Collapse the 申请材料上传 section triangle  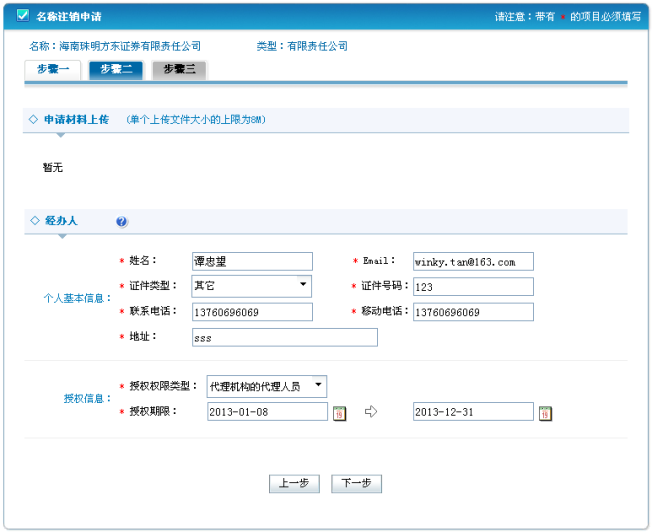60,135
